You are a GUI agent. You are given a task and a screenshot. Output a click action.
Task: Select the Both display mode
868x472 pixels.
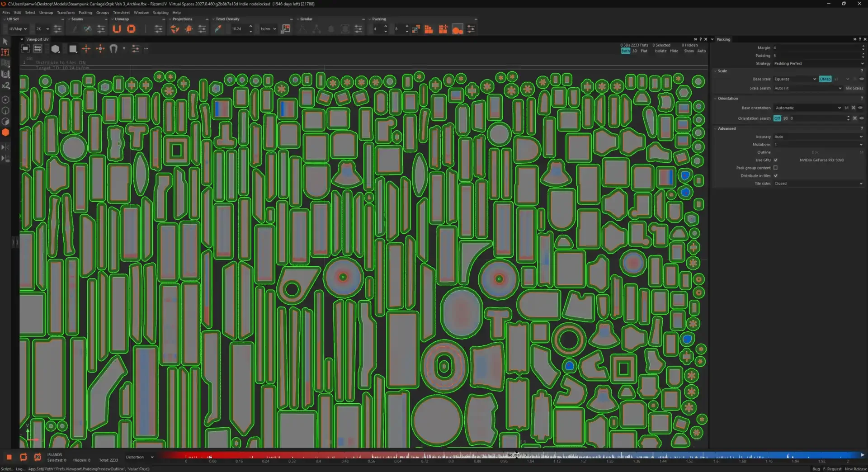click(625, 51)
